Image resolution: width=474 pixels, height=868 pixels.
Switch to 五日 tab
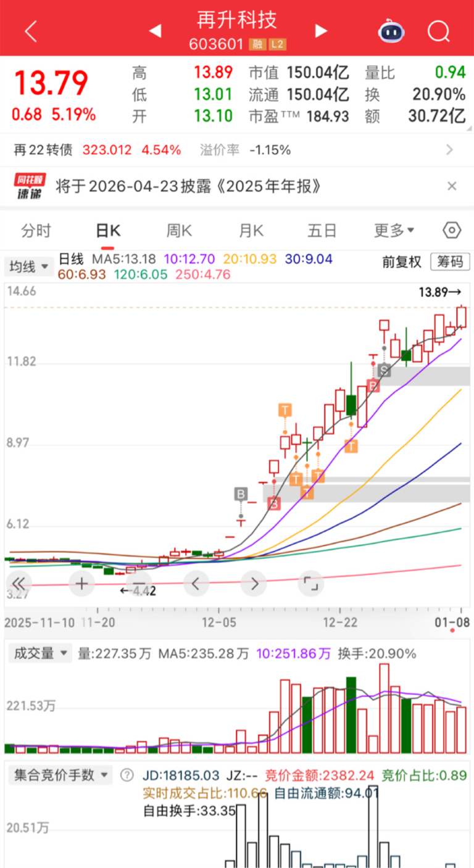(322, 231)
